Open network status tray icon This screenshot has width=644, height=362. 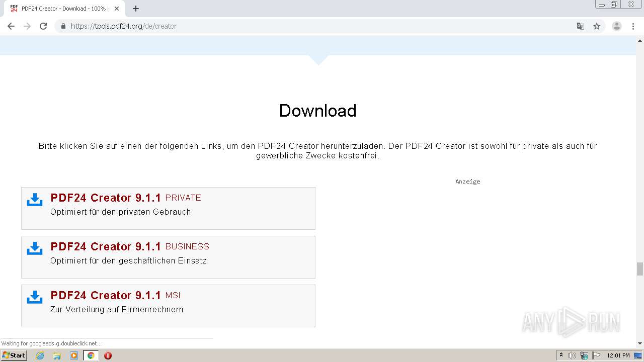point(584,355)
